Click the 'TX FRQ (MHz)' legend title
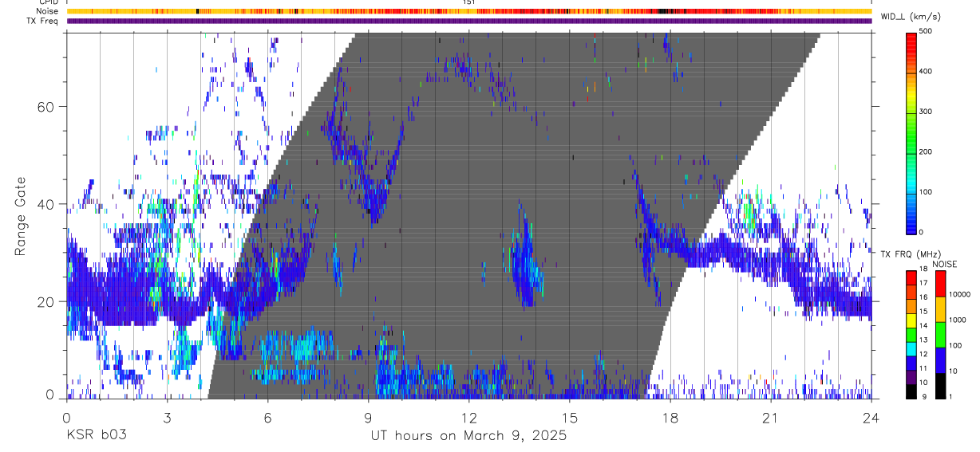The width and height of the screenshot is (980, 452). (x=911, y=254)
